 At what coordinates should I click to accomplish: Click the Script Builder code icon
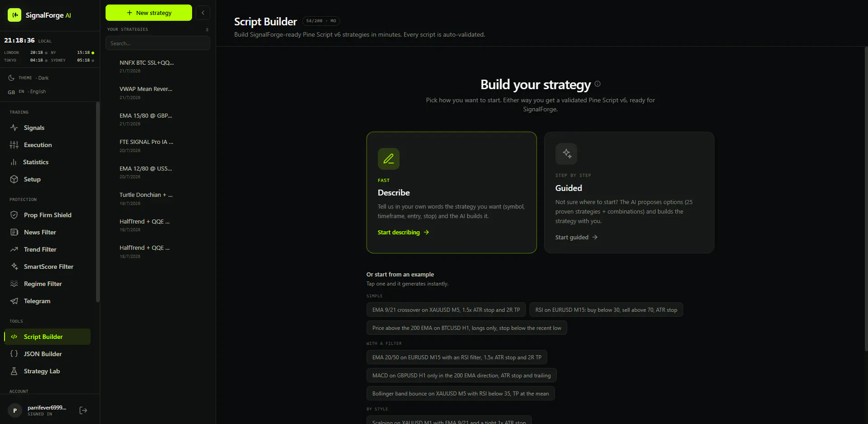point(14,337)
